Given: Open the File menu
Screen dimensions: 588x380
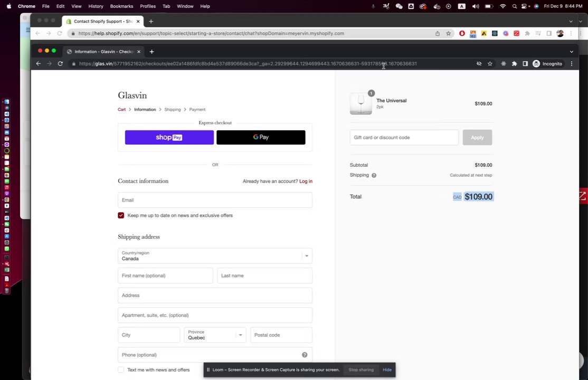Looking at the screenshot, I should click(46, 6).
